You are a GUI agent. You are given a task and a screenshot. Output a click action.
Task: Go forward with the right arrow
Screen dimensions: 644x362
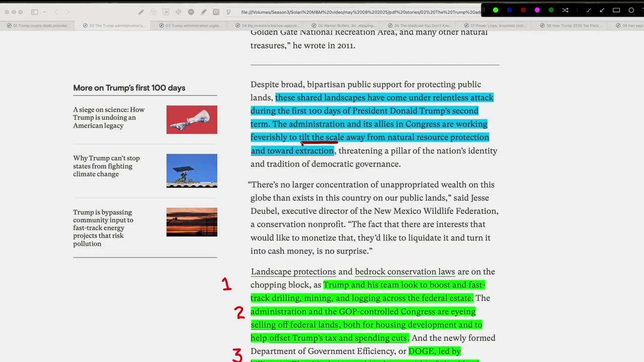(67, 12)
